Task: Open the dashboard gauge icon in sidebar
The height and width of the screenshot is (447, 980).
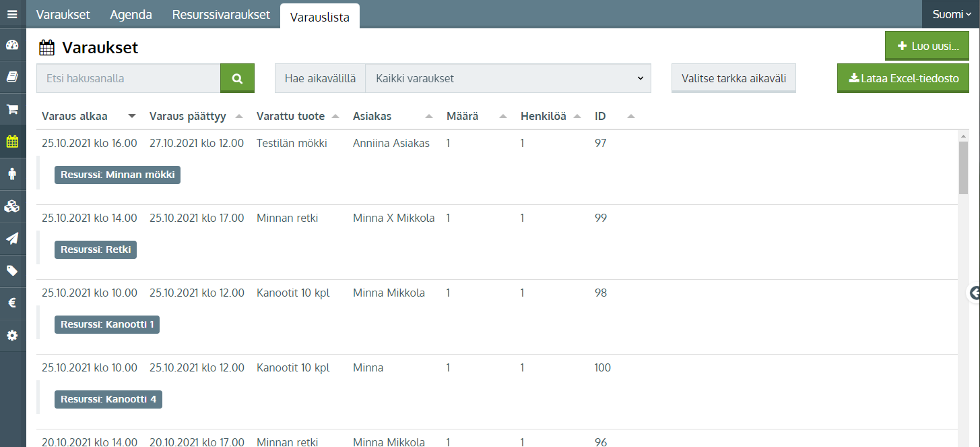Action: pyautogui.click(x=13, y=45)
